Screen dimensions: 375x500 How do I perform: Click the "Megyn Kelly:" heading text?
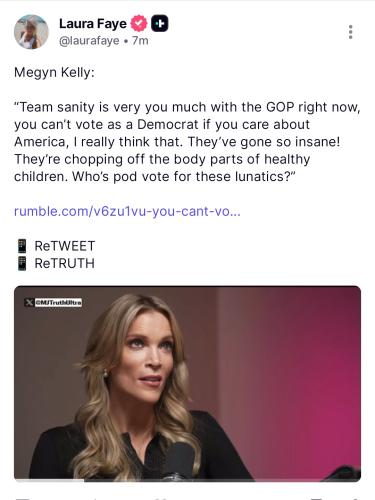[x=54, y=72]
